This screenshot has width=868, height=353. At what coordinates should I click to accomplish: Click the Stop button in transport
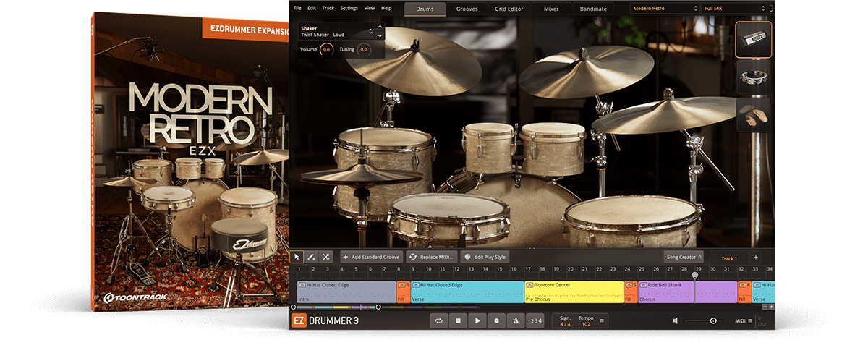458,320
